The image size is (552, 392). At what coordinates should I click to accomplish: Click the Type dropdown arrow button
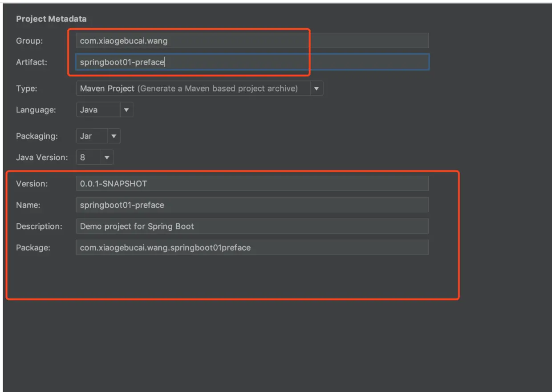coord(317,89)
